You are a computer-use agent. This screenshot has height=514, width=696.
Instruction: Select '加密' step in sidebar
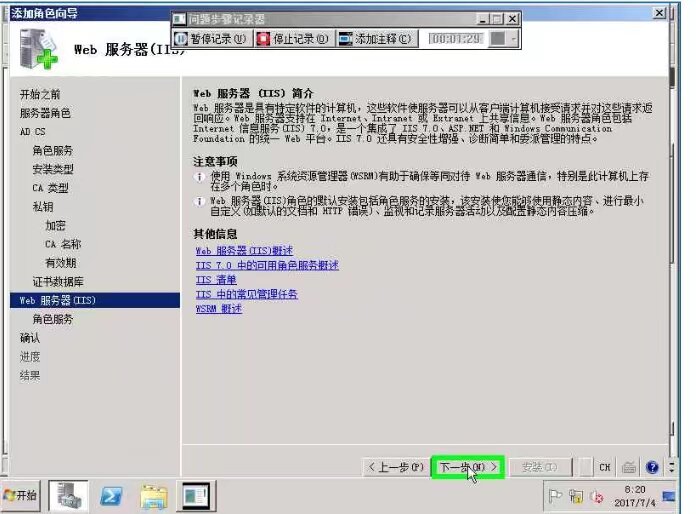(55, 225)
